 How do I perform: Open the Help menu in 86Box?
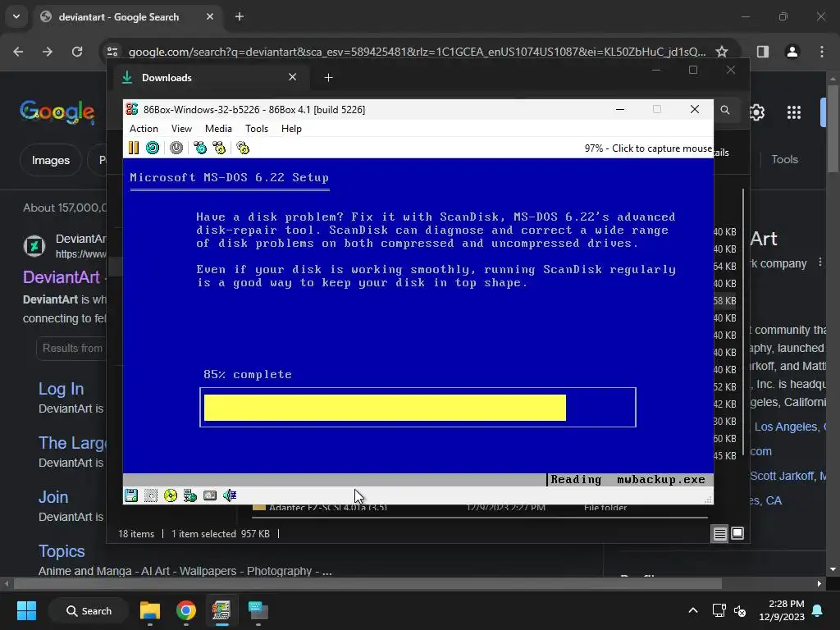291,129
